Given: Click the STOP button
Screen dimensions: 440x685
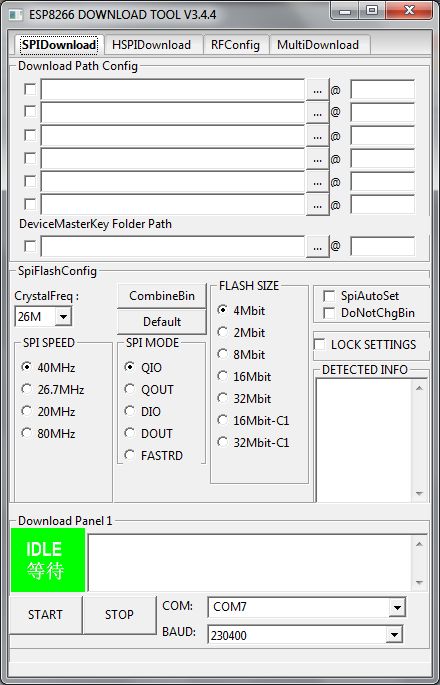Looking at the screenshot, I should click(119, 615).
